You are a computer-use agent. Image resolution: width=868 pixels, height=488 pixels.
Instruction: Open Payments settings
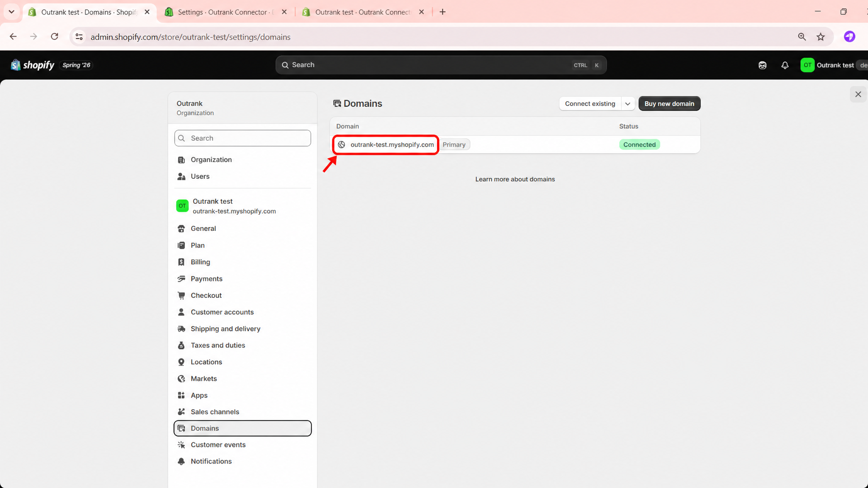point(242,279)
